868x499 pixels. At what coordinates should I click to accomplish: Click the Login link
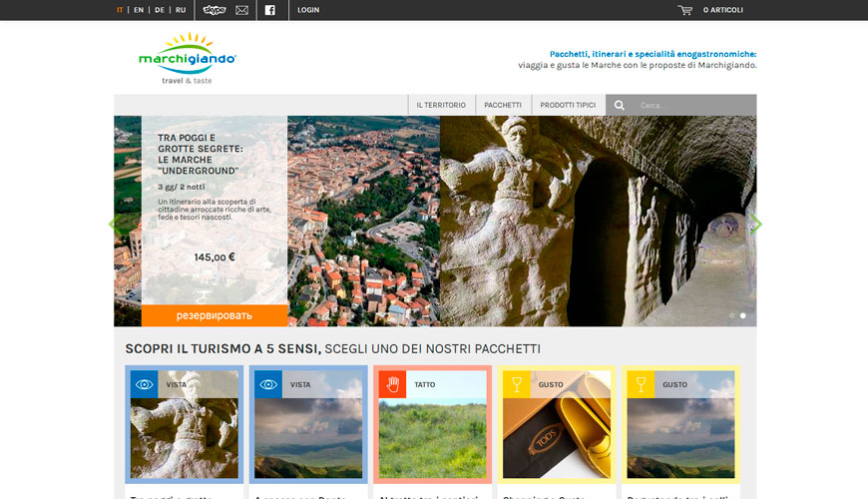click(308, 10)
